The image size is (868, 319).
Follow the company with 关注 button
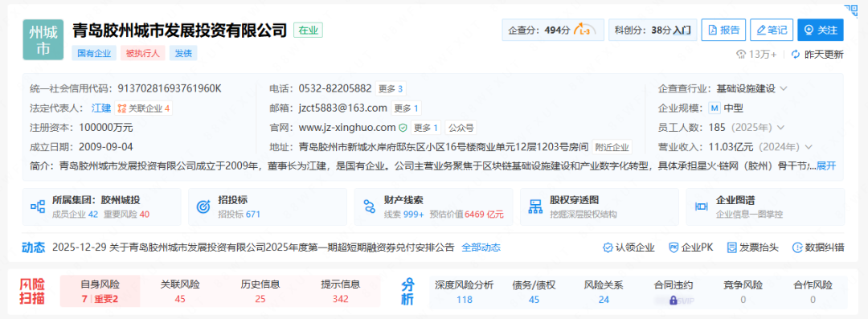click(x=821, y=30)
